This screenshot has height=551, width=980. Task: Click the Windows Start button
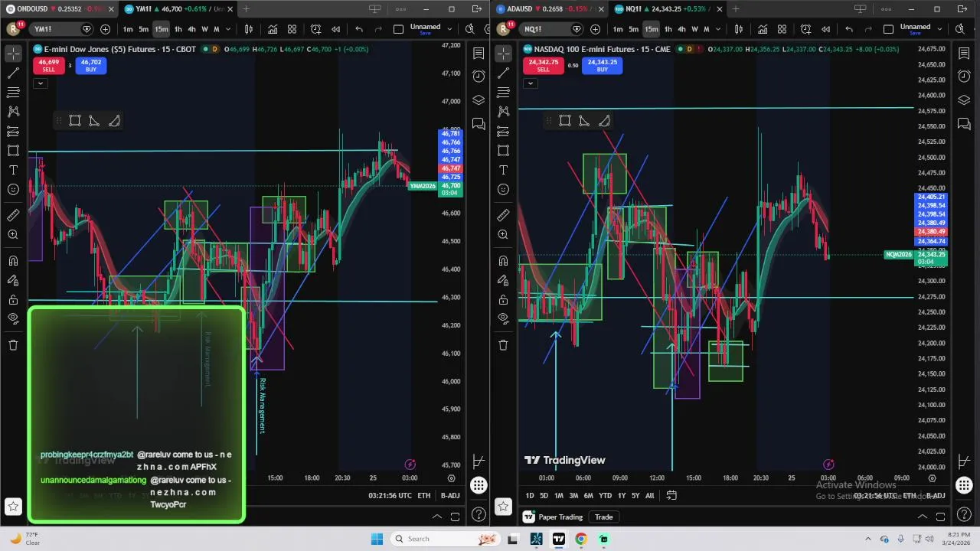(377, 539)
